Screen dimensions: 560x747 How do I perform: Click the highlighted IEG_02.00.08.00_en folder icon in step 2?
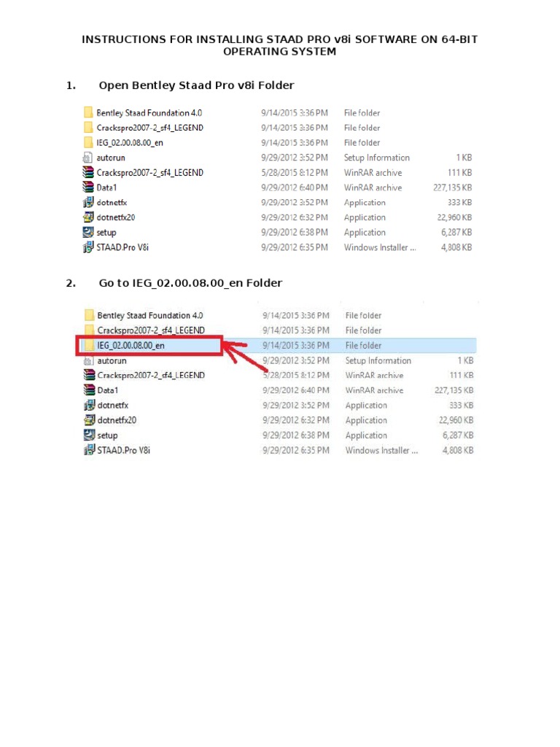point(89,345)
